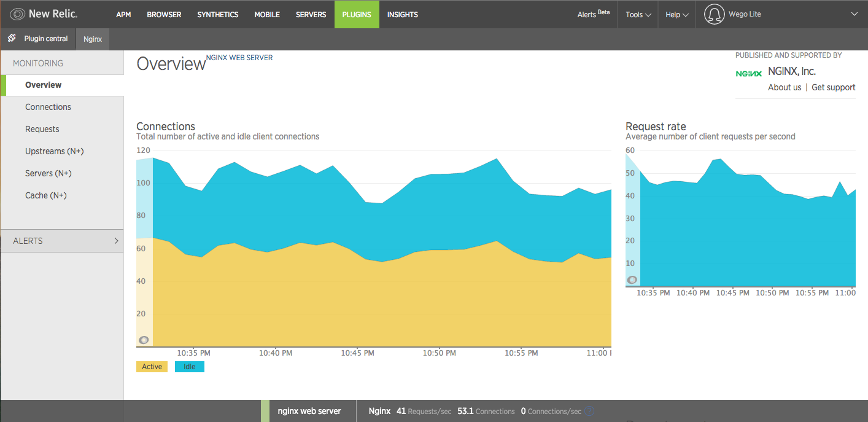Click the MONITORING sidebar header
This screenshot has width=868, height=422.
(38, 63)
